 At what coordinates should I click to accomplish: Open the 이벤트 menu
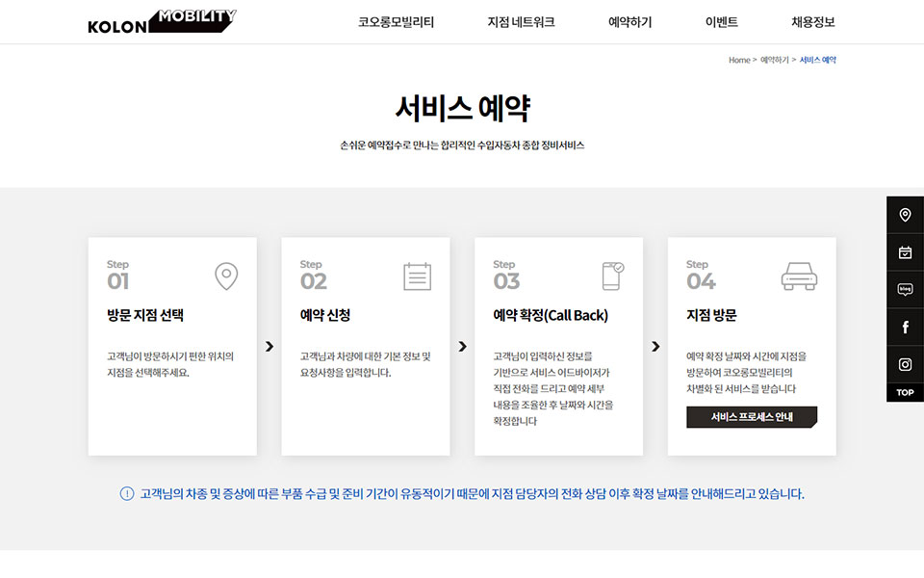pos(721,22)
